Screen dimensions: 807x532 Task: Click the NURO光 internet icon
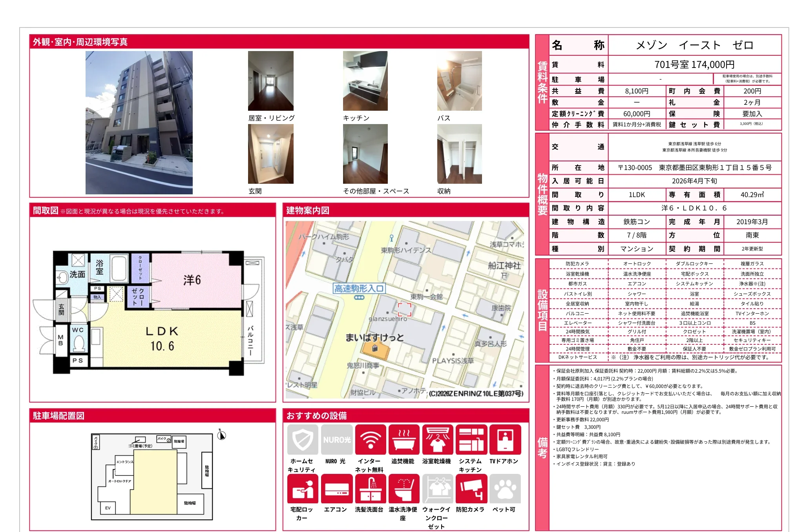pos(336,439)
